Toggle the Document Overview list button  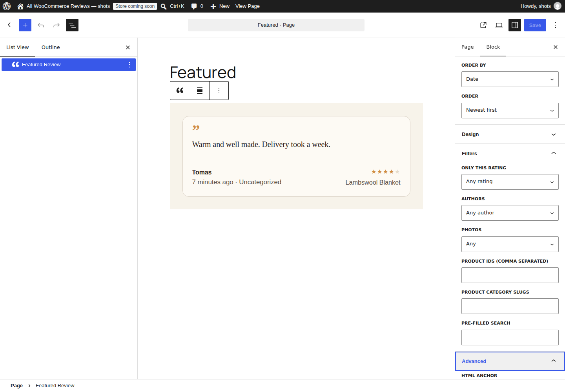pos(72,25)
